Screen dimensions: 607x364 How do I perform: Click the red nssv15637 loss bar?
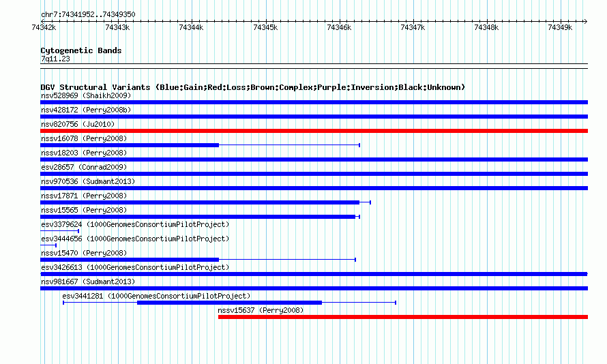pos(403,317)
